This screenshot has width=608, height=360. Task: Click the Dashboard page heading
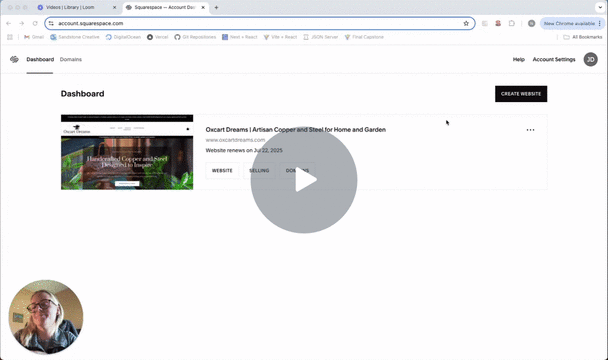click(82, 94)
